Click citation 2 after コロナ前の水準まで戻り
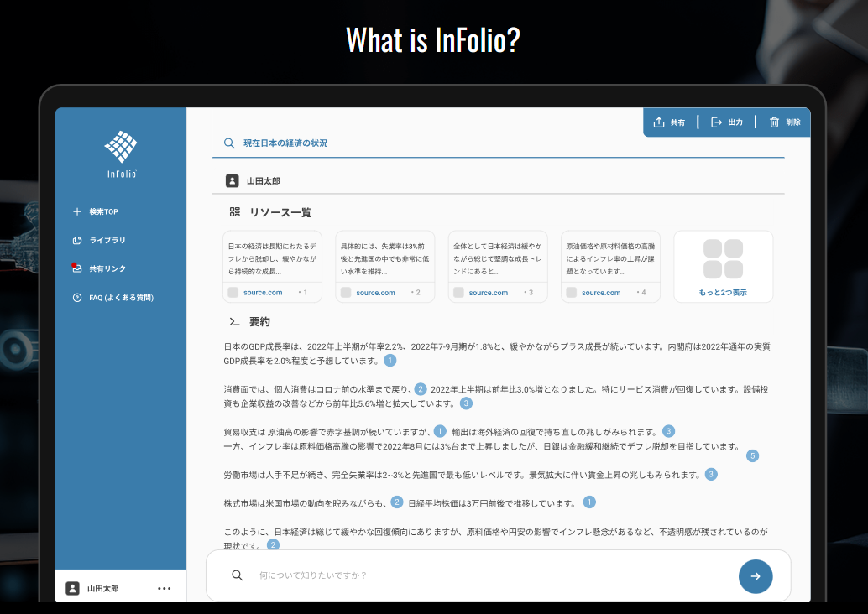 coord(421,389)
